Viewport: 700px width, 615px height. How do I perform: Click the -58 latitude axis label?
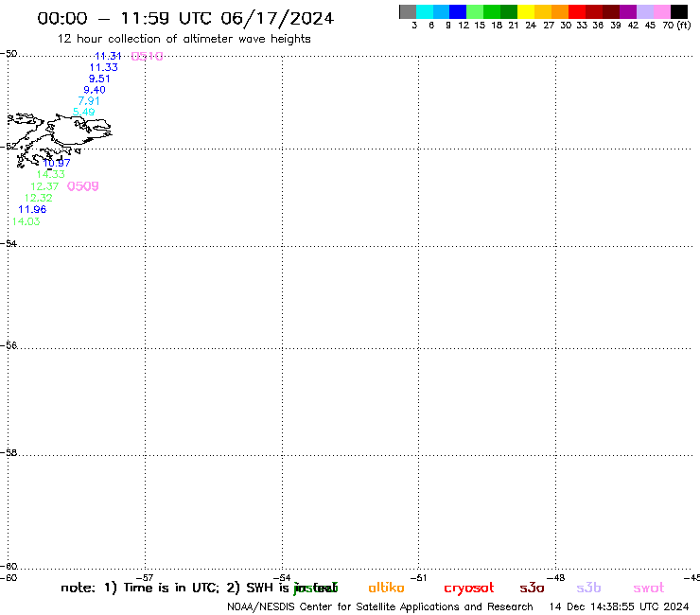pyautogui.click(x=9, y=453)
